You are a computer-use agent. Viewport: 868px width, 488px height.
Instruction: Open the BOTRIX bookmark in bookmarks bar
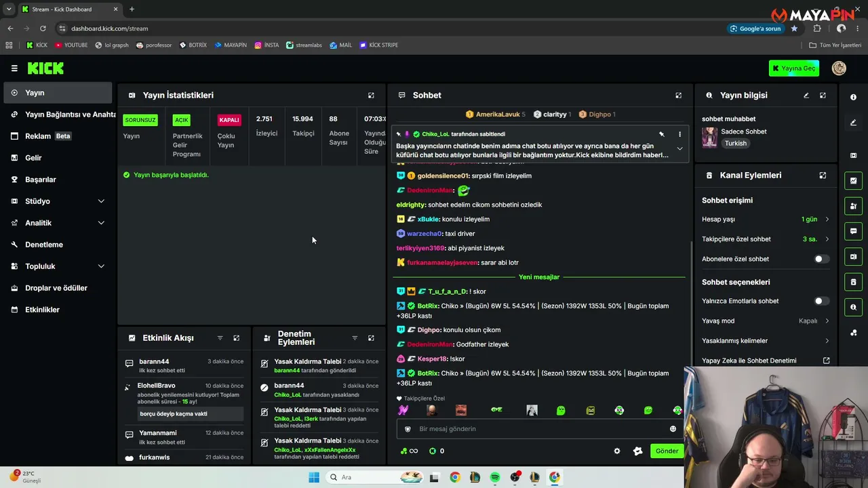[193, 45]
